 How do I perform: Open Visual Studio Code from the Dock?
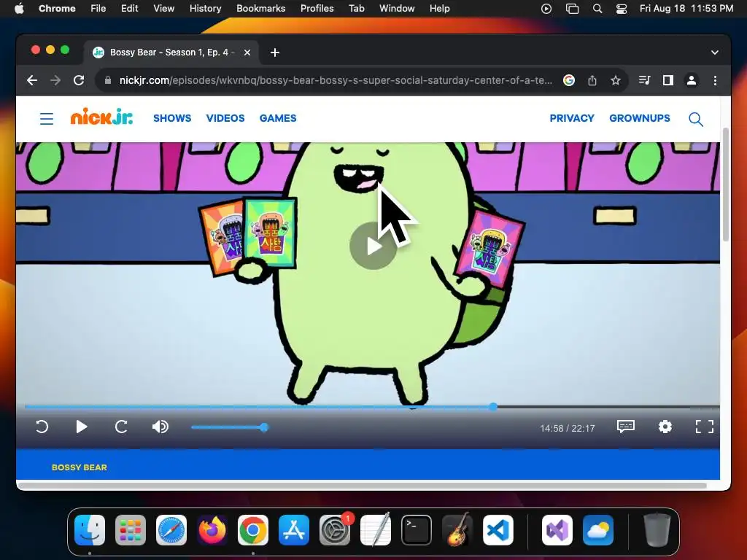[x=498, y=530]
